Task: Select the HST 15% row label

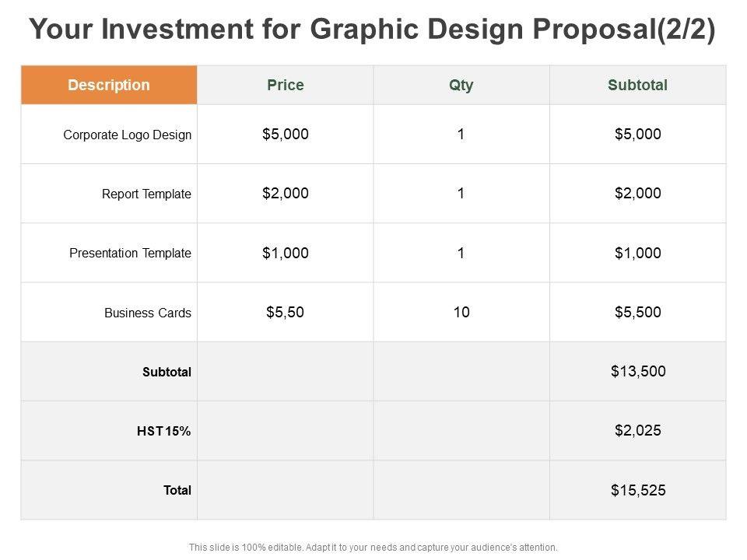Action: coord(163,432)
